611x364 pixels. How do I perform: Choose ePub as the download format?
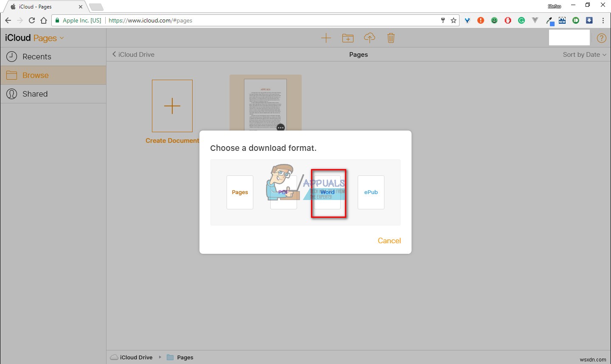[x=371, y=192]
